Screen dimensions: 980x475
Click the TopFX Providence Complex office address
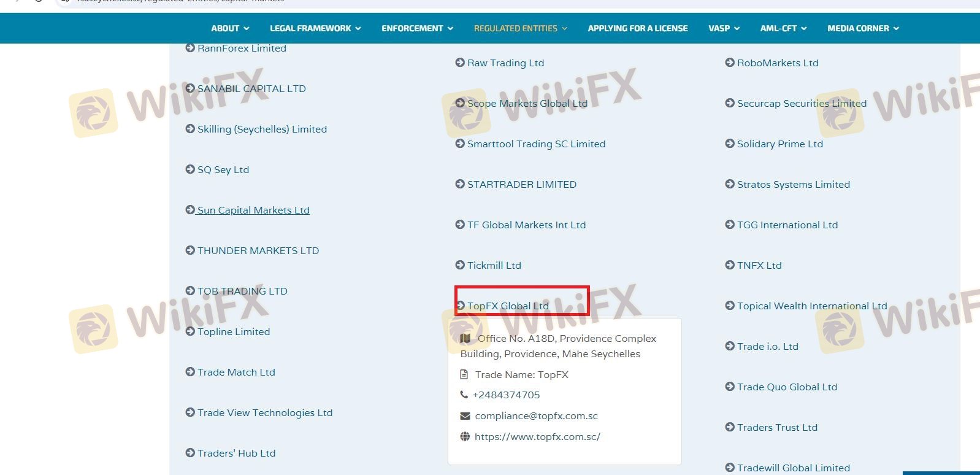pos(558,346)
